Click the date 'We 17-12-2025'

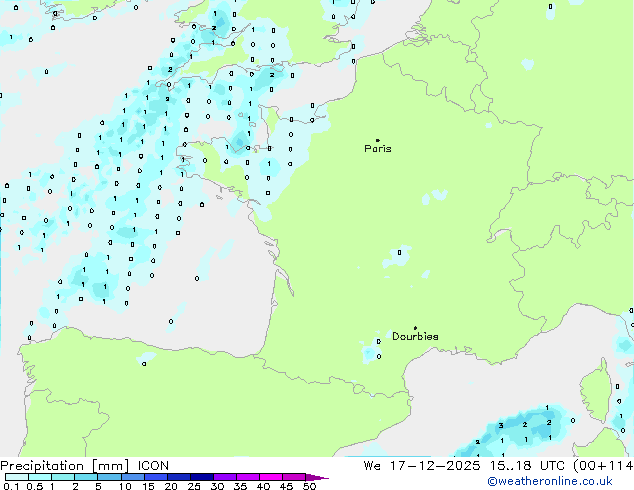422,466
